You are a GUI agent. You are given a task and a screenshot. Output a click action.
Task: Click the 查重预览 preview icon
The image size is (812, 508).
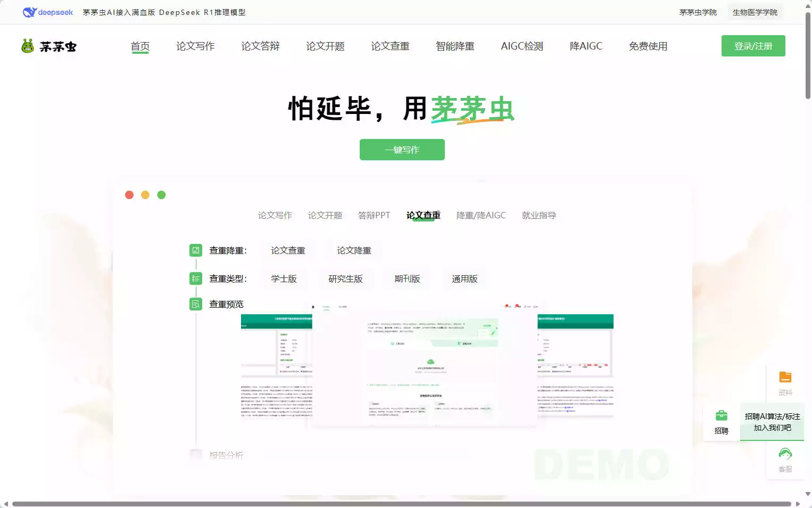(196, 304)
